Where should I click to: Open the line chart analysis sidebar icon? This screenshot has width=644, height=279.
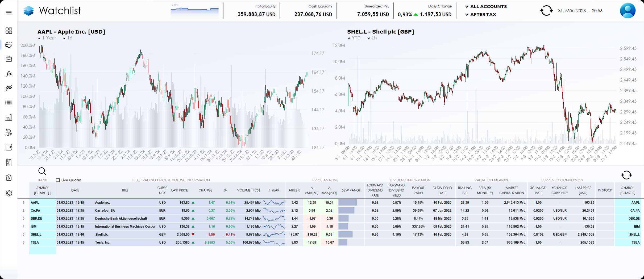9,88
